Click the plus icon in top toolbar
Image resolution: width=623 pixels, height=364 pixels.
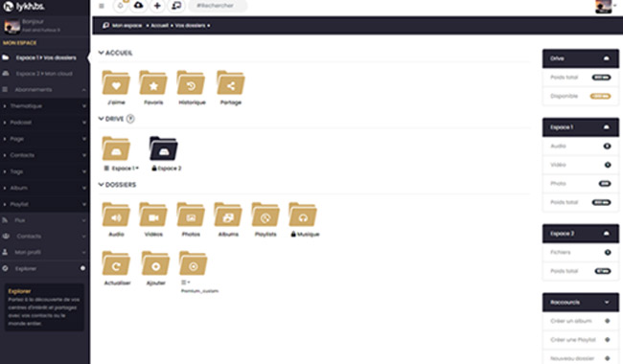click(x=157, y=6)
